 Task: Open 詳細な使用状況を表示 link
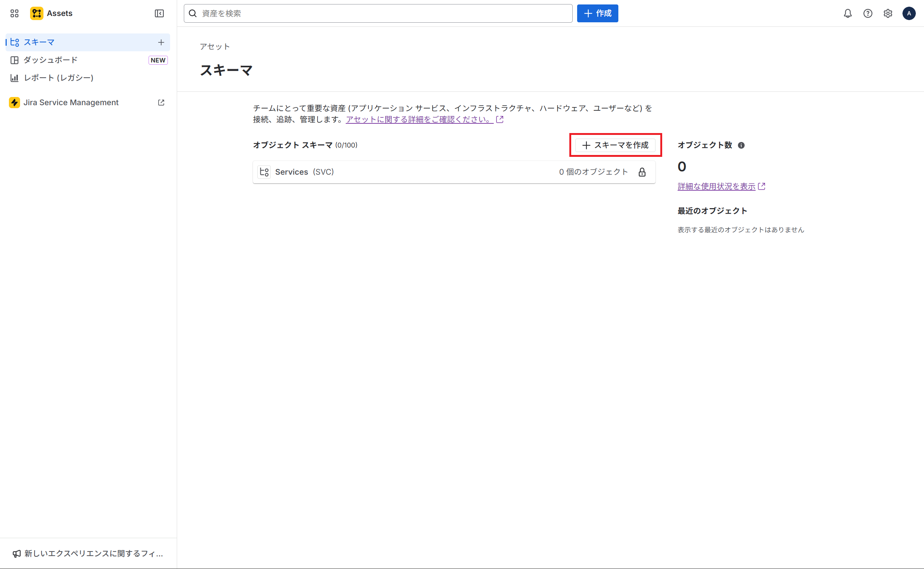716,186
